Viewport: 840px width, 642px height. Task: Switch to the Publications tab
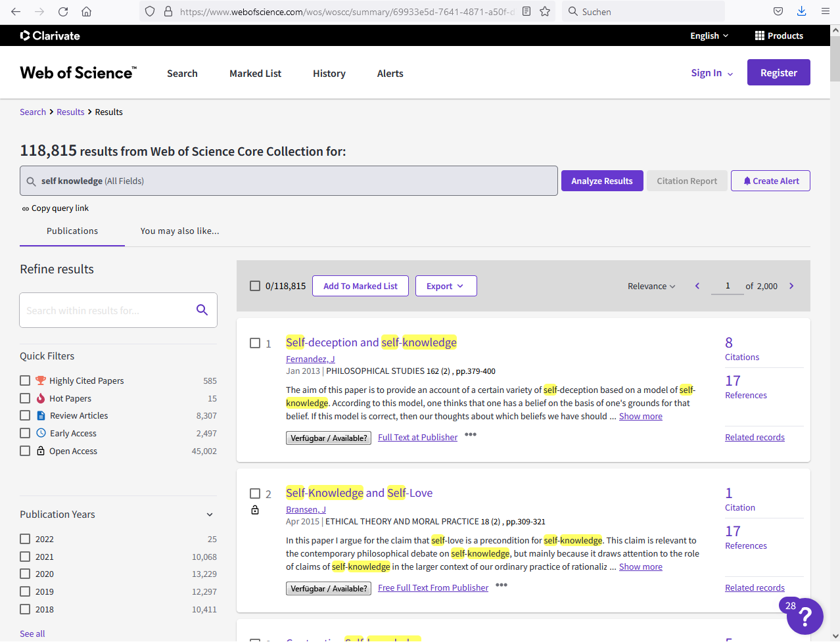(x=72, y=231)
